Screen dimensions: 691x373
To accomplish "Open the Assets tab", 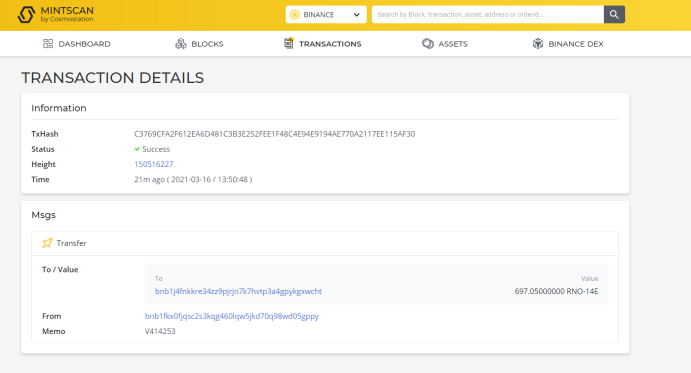I will [x=445, y=44].
